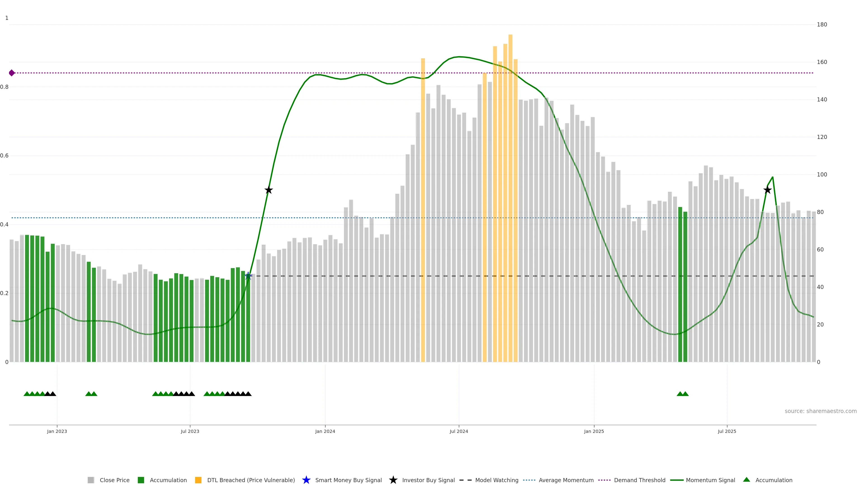Click the green Accumulation triangle legend icon
Viewport: 868px width, 488px height.
point(747,480)
